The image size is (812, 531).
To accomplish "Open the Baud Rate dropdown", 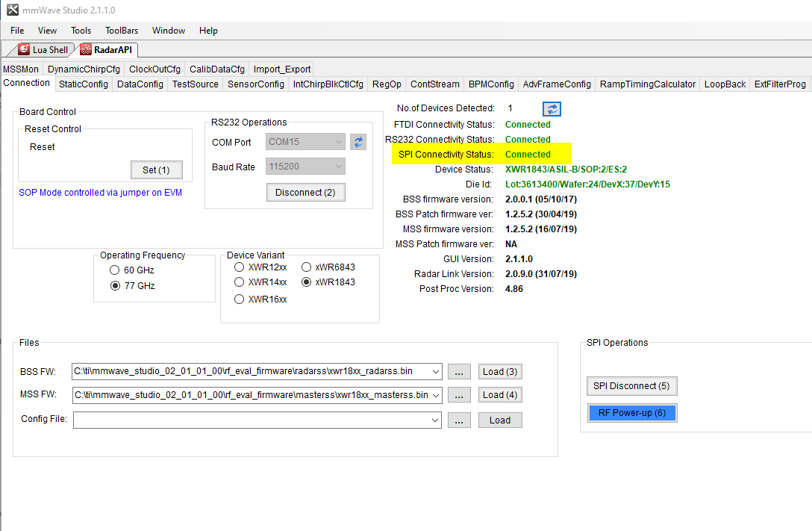I will point(305,167).
